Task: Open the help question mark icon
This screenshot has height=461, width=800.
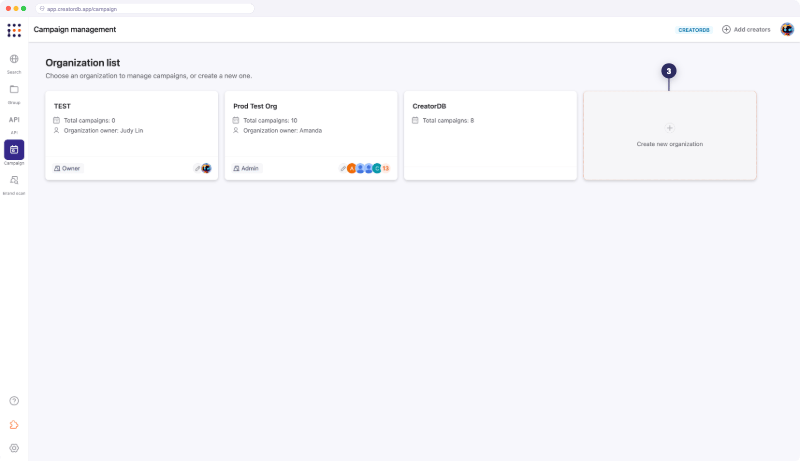Action: pyautogui.click(x=14, y=401)
